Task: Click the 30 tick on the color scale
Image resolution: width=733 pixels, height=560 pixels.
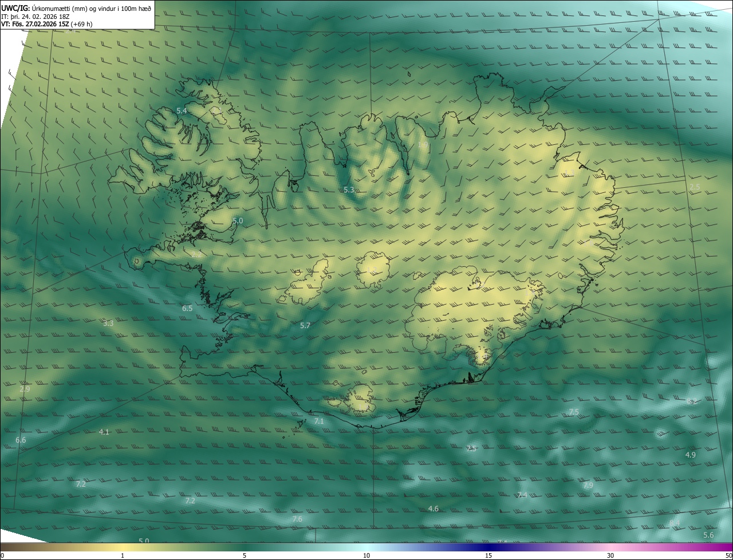Action: (x=610, y=555)
